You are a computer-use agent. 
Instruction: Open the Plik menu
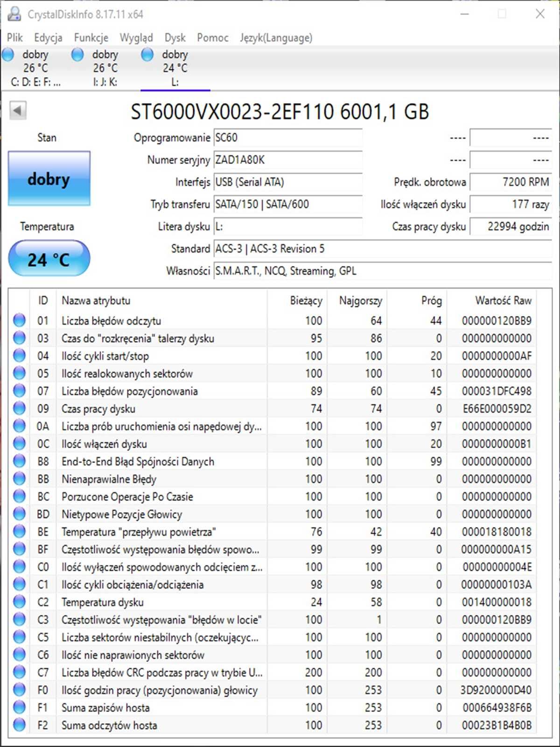[x=14, y=37]
